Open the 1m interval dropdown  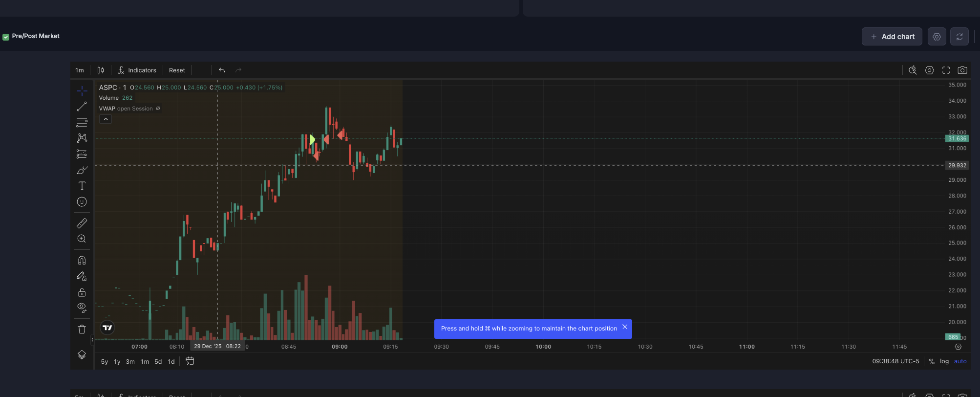pos(80,70)
